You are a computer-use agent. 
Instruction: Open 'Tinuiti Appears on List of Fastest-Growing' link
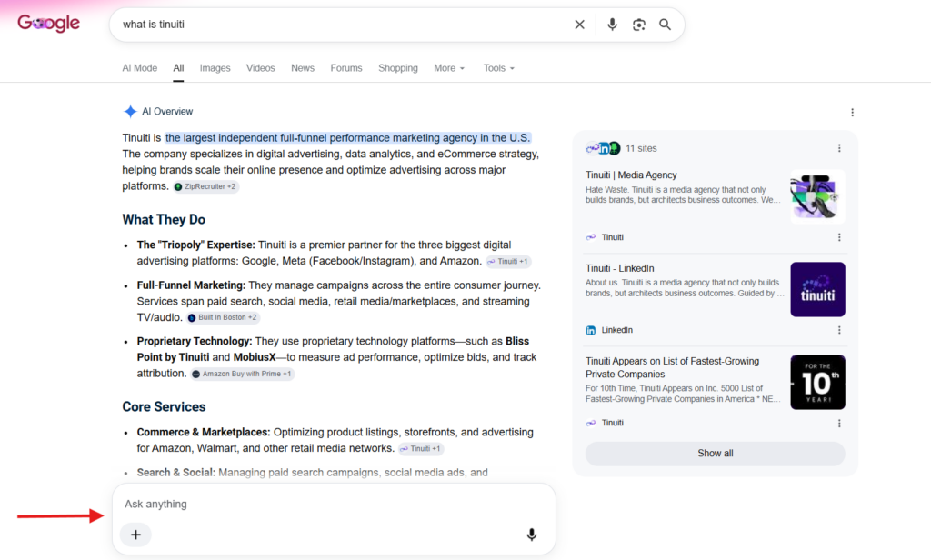coord(672,367)
